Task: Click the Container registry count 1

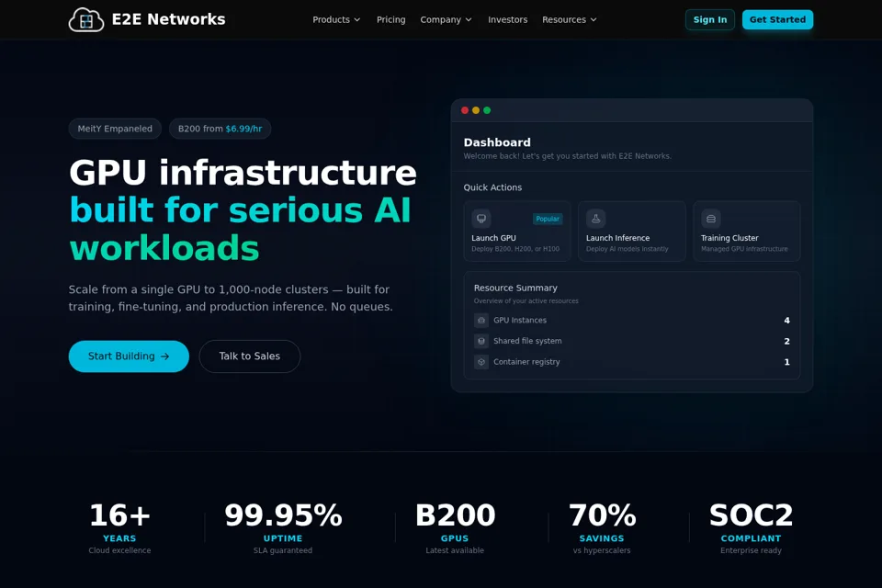Action: [787, 362]
